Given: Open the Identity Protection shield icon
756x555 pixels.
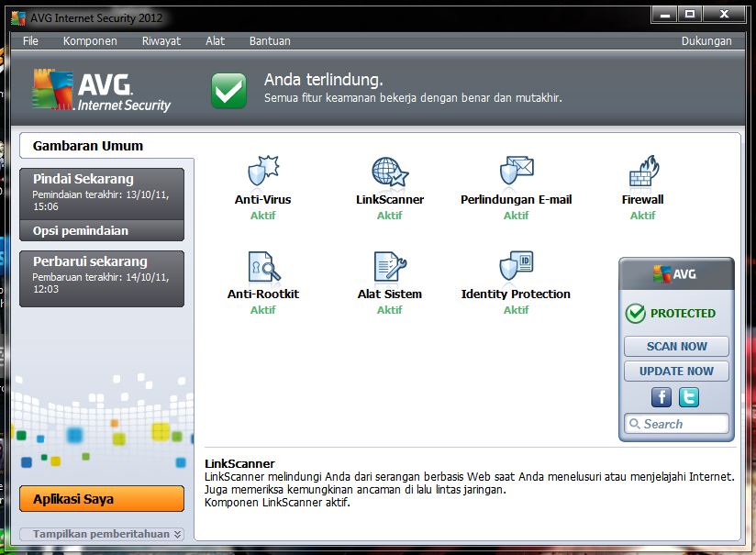Looking at the screenshot, I should 517,265.
